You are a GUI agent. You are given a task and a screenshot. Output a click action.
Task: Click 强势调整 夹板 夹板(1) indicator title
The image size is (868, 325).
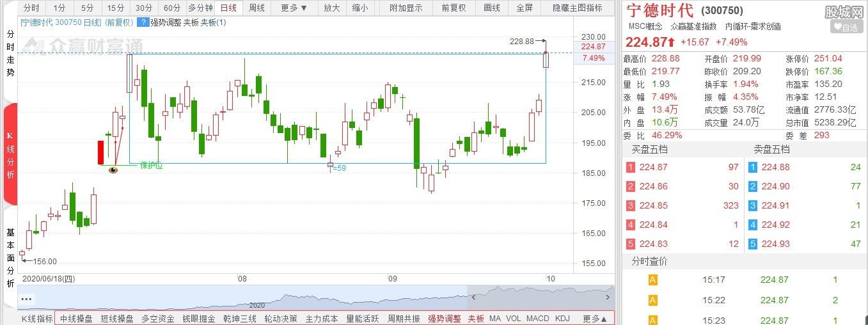[189, 22]
